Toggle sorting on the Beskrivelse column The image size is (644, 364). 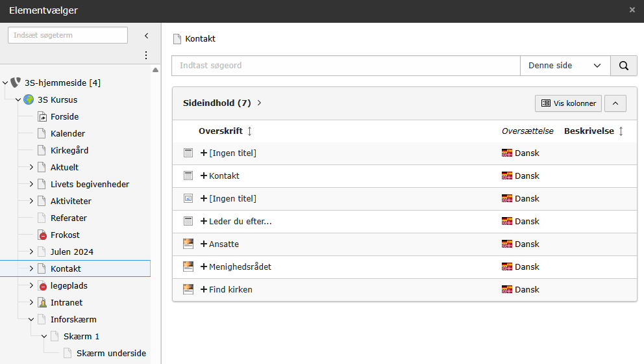621,131
